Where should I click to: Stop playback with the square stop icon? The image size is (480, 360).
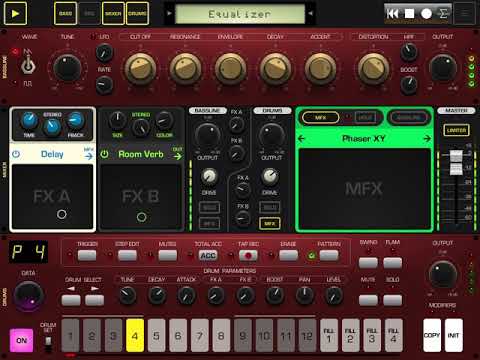click(409, 14)
